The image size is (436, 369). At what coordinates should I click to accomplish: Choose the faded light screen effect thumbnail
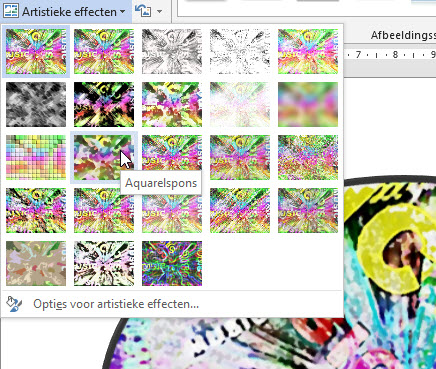click(x=240, y=104)
